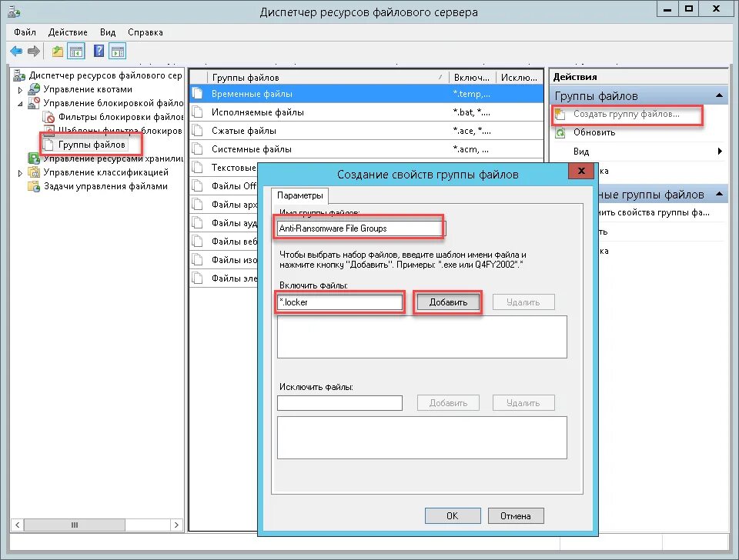Collapse the Группы файлов actions section
739x560 pixels.
pyautogui.click(x=719, y=95)
